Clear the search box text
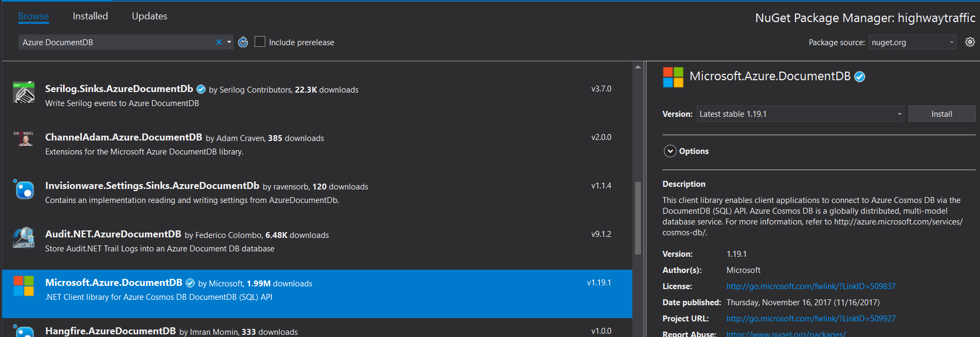Viewport: 980px width, 337px height. point(219,42)
